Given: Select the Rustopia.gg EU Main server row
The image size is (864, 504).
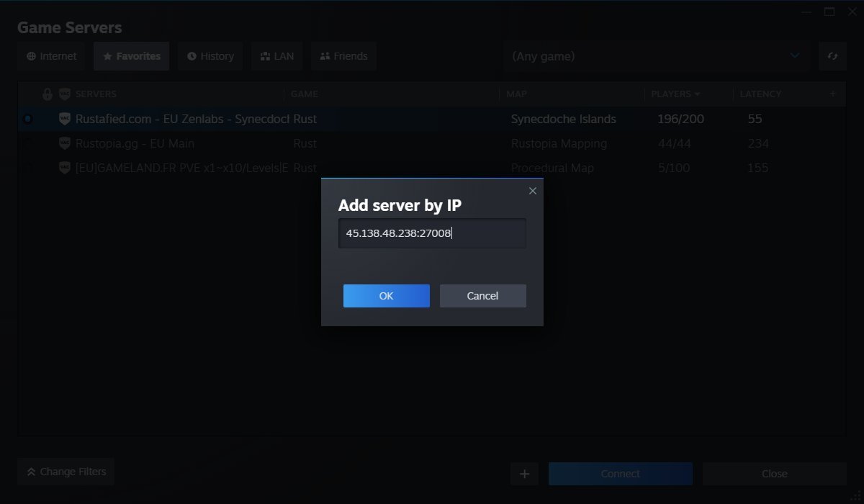Looking at the screenshot, I should [x=432, y=143].
